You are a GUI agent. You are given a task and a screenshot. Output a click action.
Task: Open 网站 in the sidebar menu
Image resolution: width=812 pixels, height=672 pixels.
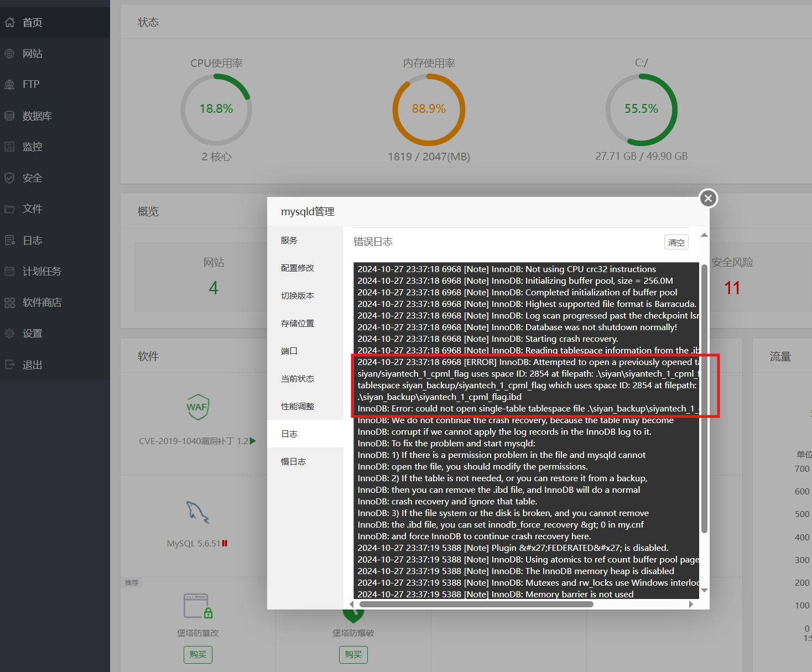[55, 54]
